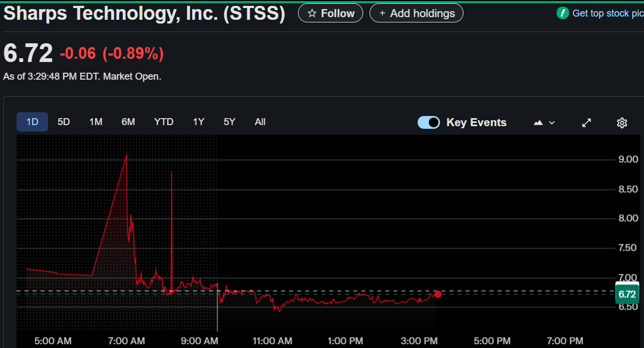Screen dimensions: 644x348
Task: Select the 1D time range tab
Action: click(x=33, y=122)
